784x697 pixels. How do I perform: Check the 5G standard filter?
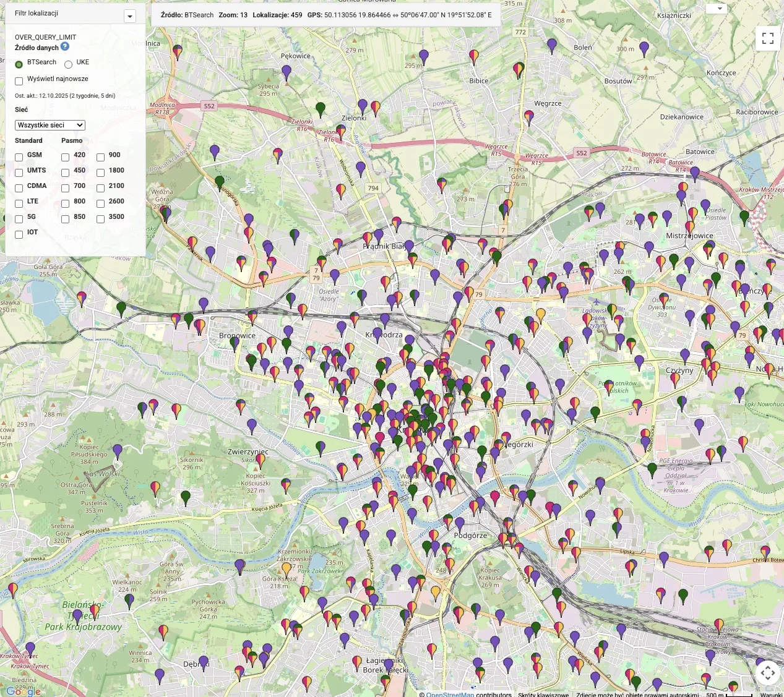tap(19, 219)
